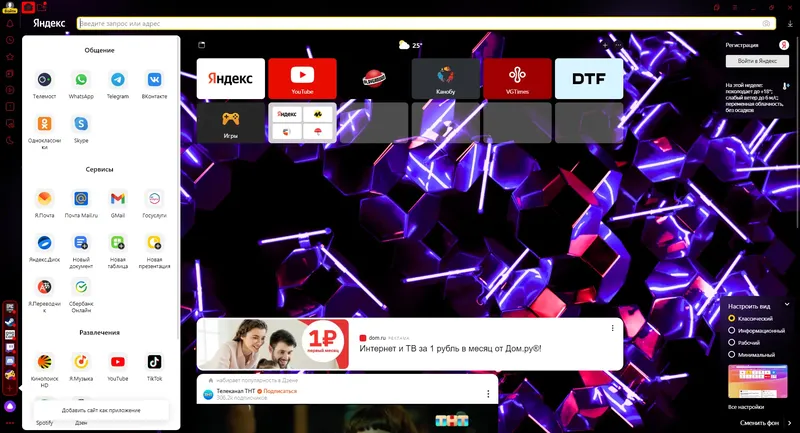Screen dimensions: 800x433
Task: Open the Twitch icon in sidebar
Action: 10,348
